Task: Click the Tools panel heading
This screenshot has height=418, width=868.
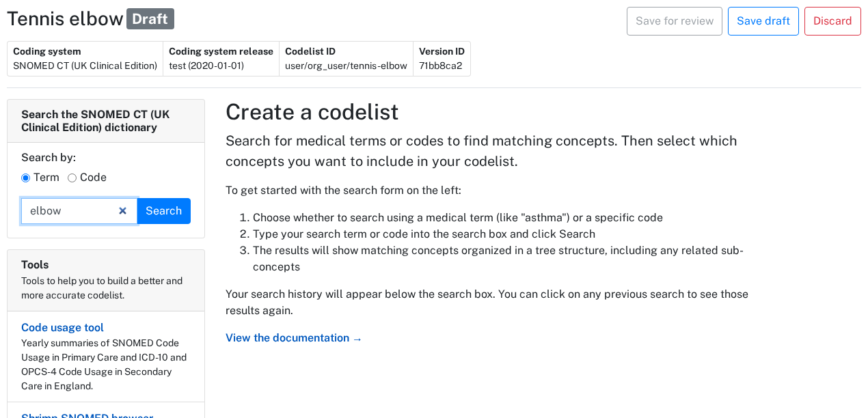Action: [35, 265]
